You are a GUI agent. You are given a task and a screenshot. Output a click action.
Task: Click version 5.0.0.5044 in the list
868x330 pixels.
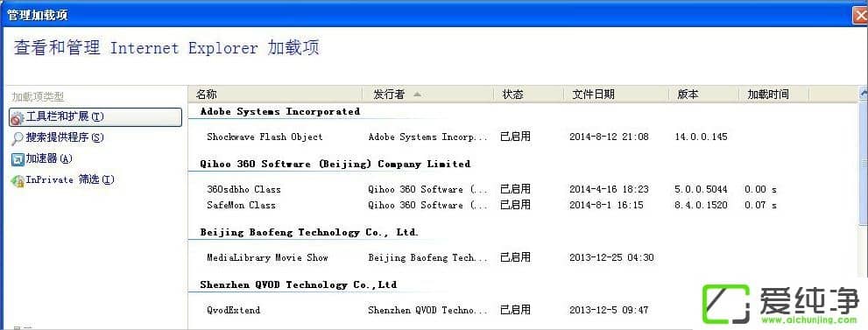coord(701,190)
